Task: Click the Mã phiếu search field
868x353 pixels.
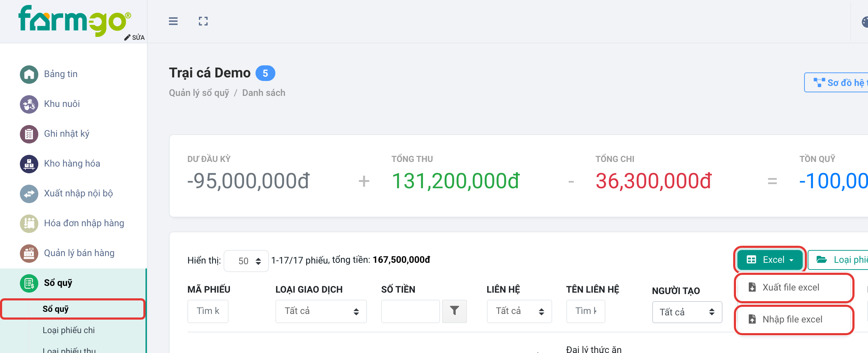Action: point(208,311)
